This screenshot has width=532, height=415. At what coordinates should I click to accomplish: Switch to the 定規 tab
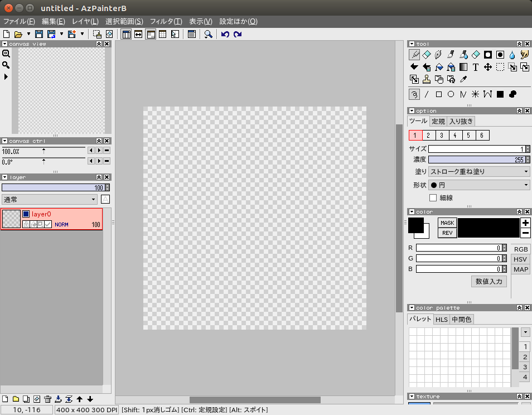(x=438, y=121)
